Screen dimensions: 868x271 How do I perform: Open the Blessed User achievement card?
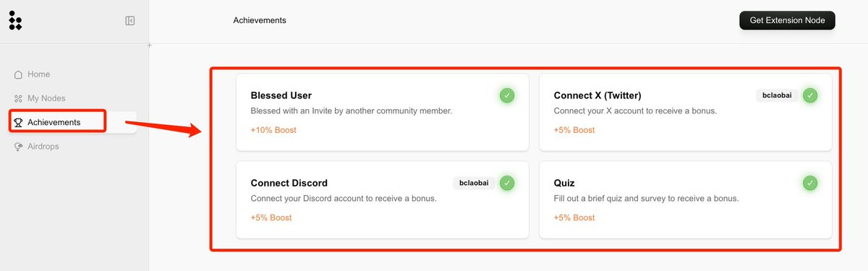tap(383, 112)
